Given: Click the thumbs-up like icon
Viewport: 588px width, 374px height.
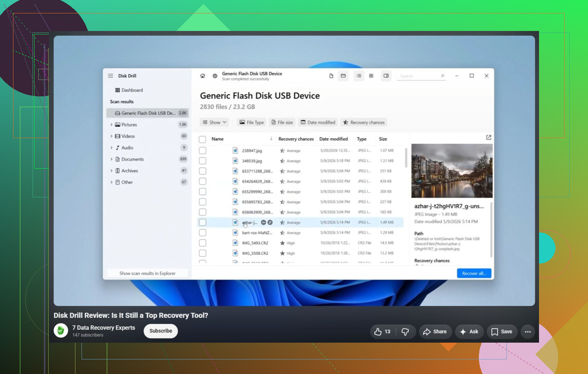Looking at the screenshot, I should pos(378,332).
